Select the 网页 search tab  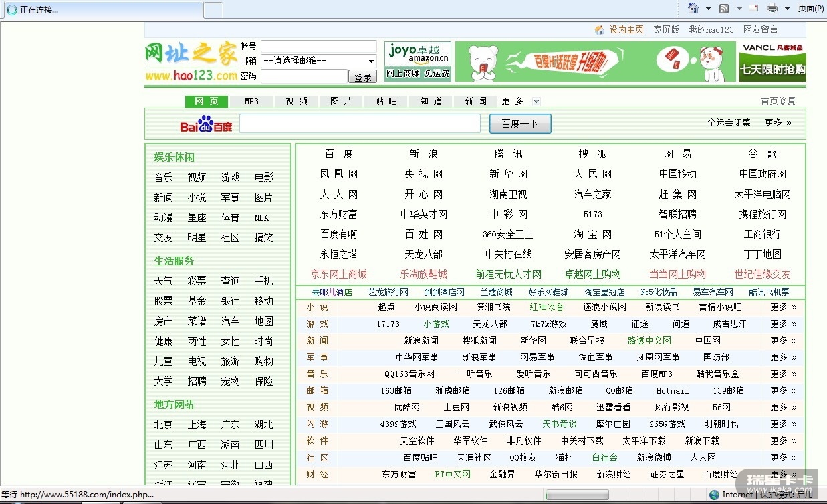click(207, 101)
